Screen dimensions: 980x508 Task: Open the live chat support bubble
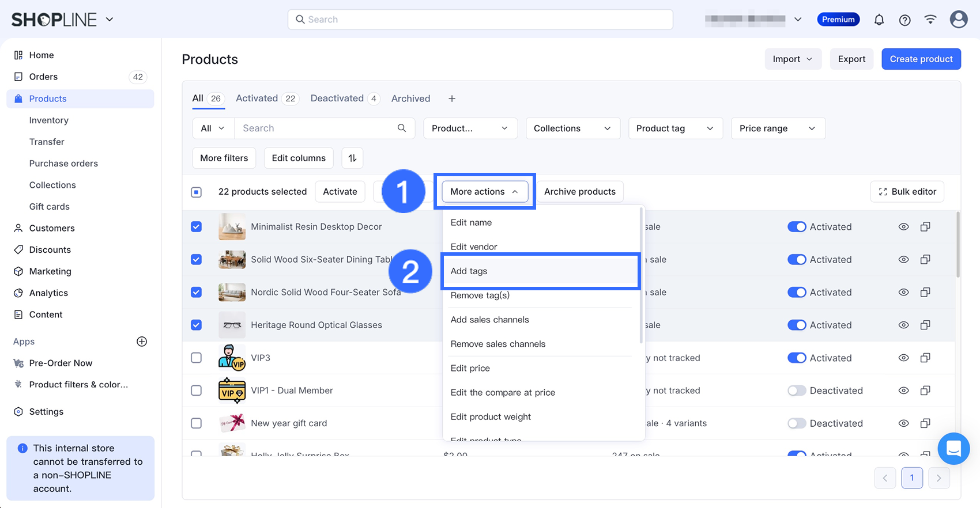[953, 448]
